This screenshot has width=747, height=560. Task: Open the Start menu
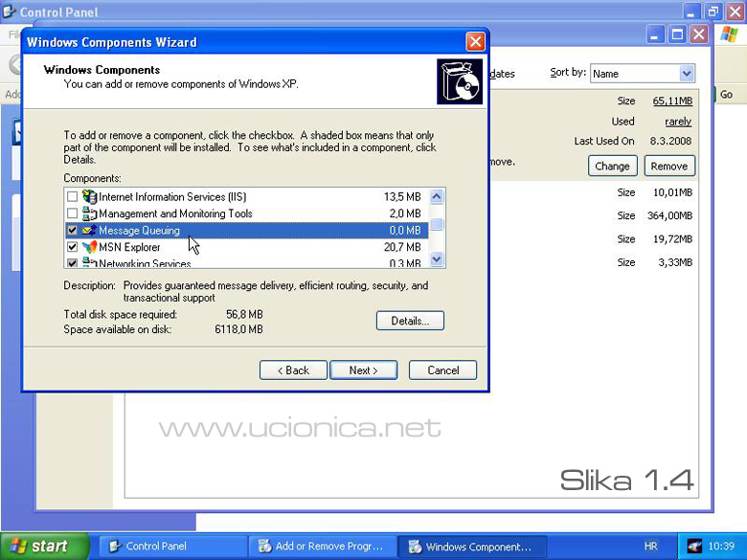tap(44, 546)
